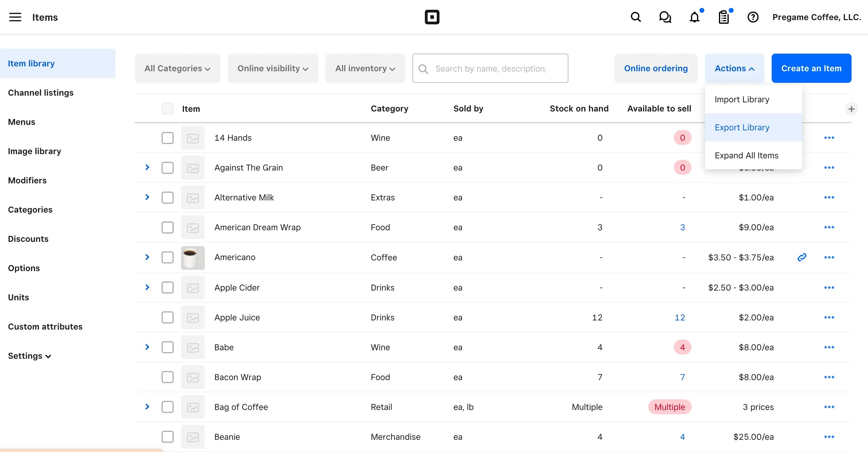Click the placeholder image for Apple Juice
The image size is (868, 452).
pyautogui.click(x=193, y=318)
